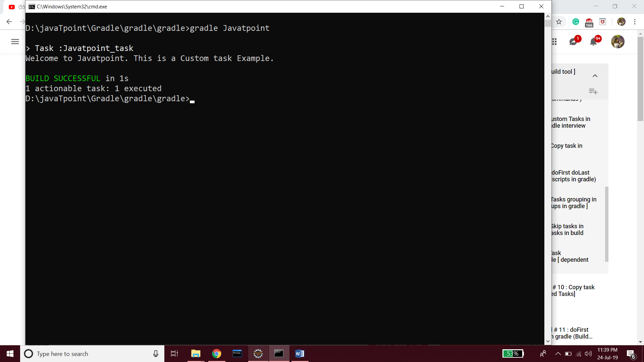Click the sidebar collapse arrow
The image size is (644, 362).
pos(594,75)
